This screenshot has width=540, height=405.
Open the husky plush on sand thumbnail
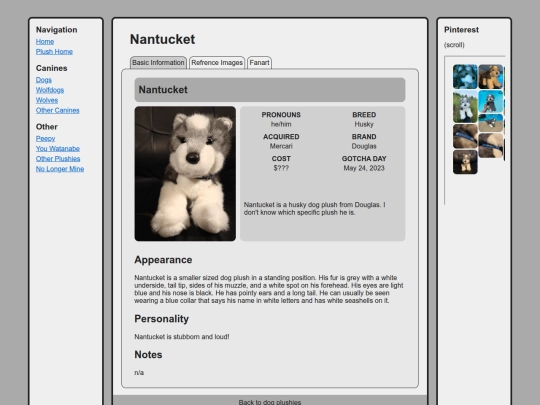click(x=491, y=123)
